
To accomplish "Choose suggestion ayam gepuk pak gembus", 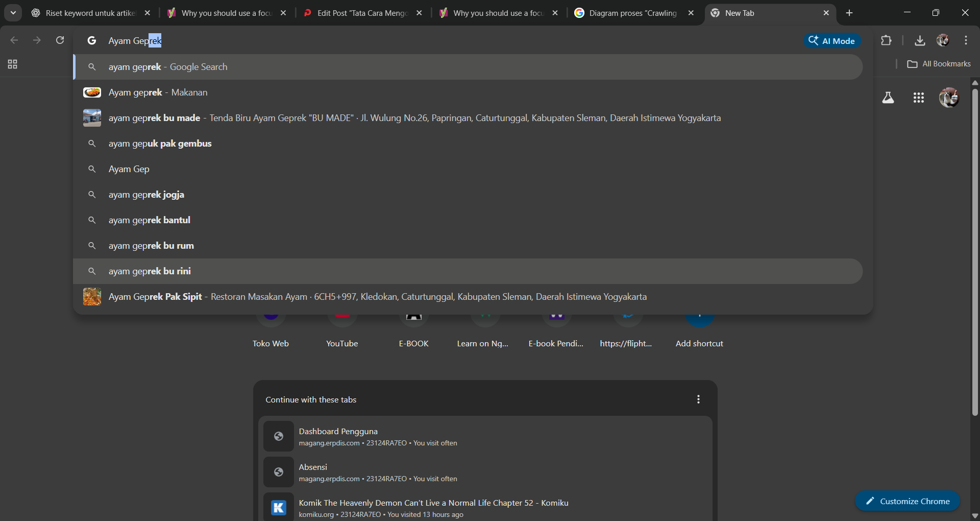I will point(468,144).
